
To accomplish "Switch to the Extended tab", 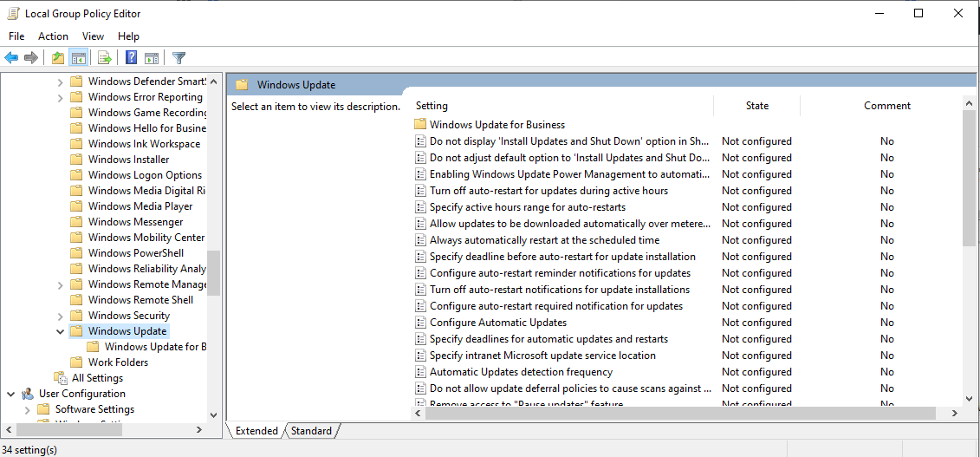I will tap(256, 431).
